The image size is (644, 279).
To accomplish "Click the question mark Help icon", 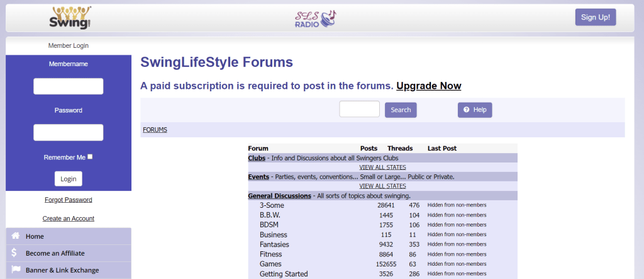I will (x=467, y=110).
